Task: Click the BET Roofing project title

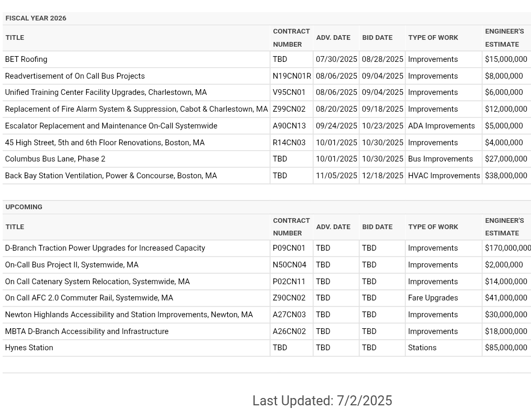Action: click(x=26, y=59)
